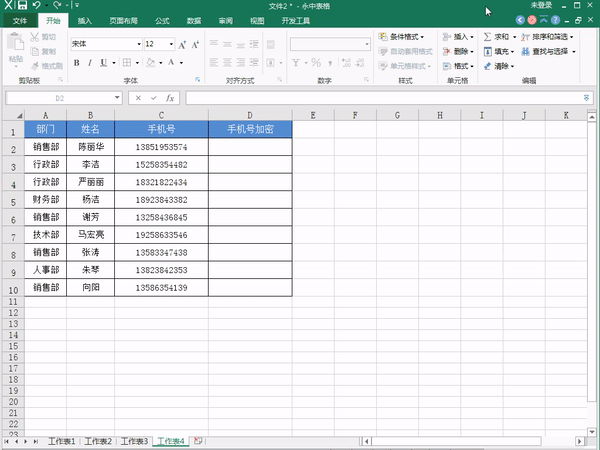Switch to the Data (数据) tab
This screenshot has width=600, height=450.
tap(194, 21)
